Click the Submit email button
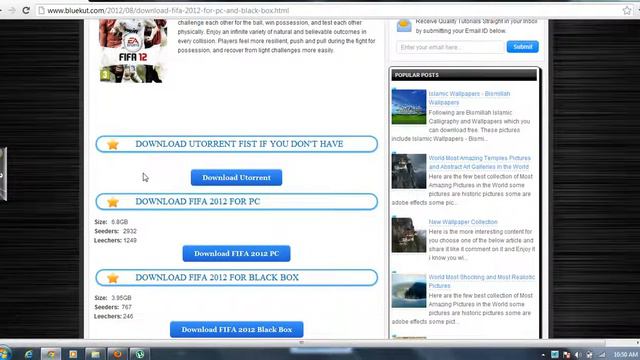Image resolution: width=640 pixels, height=360 pixels. [x=522, y=47]
